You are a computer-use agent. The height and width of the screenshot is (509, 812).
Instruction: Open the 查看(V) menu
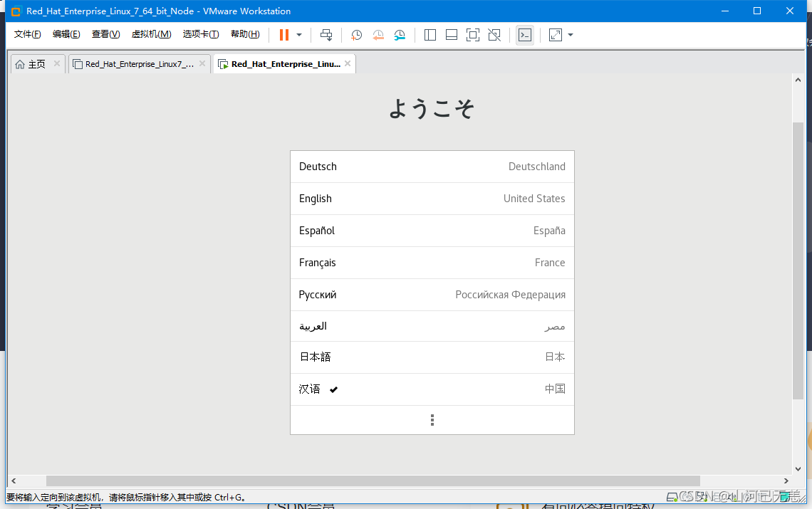click(105, 34)
